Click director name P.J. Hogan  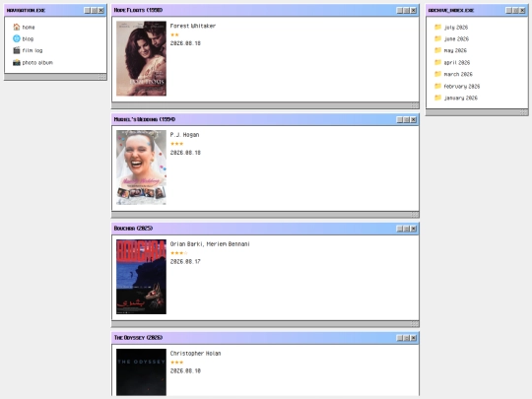[184, 135]
